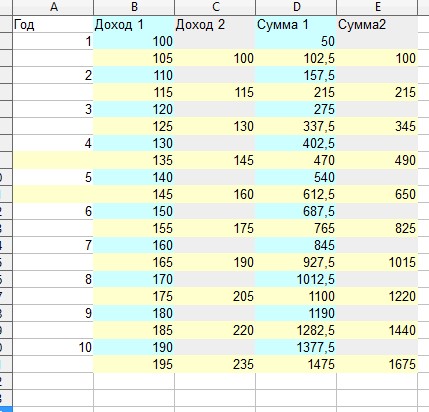Click the cell with value 155

134,228
